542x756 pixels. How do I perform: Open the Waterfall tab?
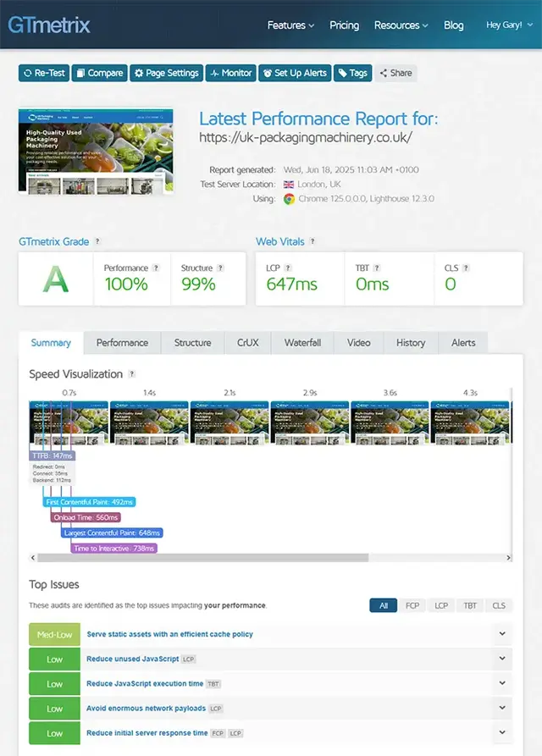coord(302,343)
